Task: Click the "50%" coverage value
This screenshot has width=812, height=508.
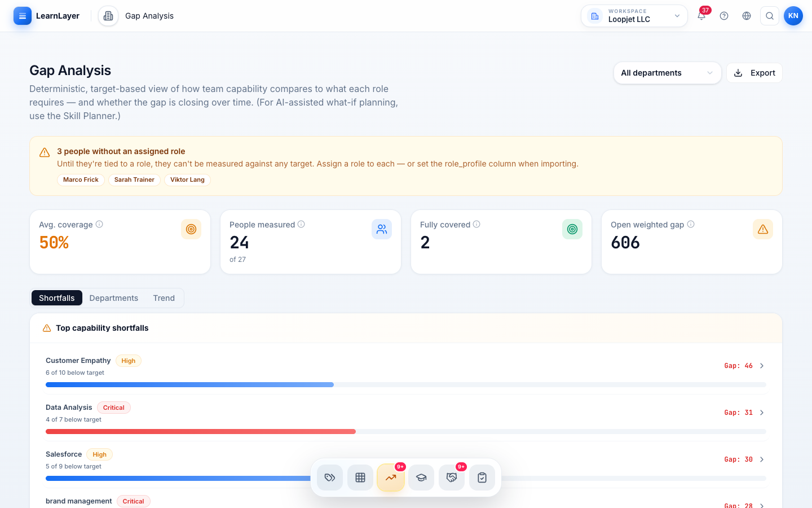Action: tap(54, 243)
